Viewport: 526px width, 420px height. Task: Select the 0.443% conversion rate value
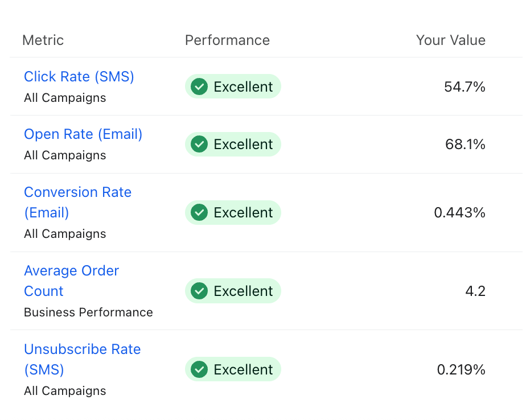click(459, 213)
